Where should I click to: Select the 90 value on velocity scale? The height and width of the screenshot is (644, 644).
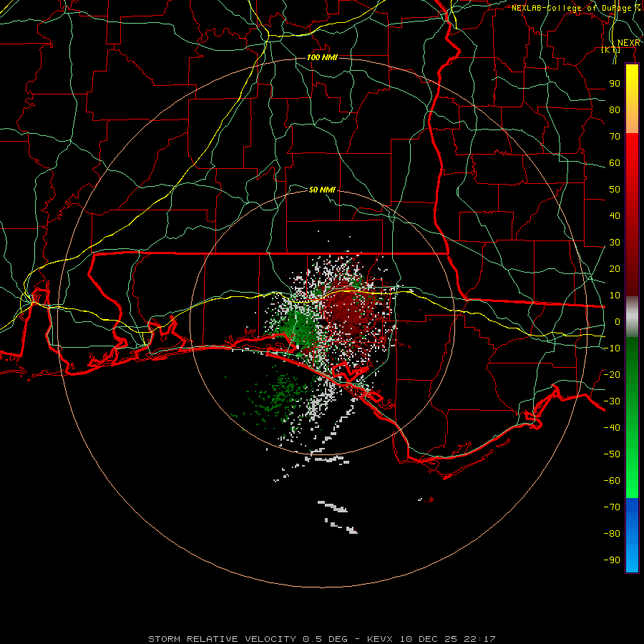pyautogui.click(x=615, y=84)
